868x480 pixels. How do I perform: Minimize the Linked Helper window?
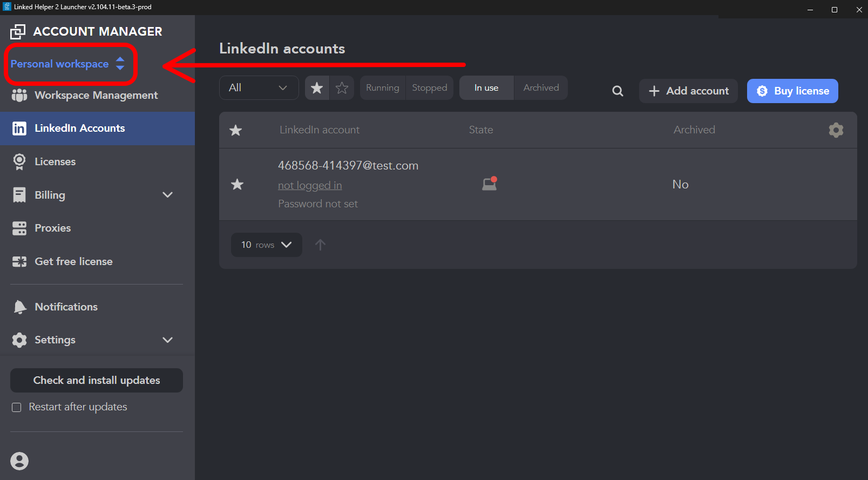[x=810, y=9]
